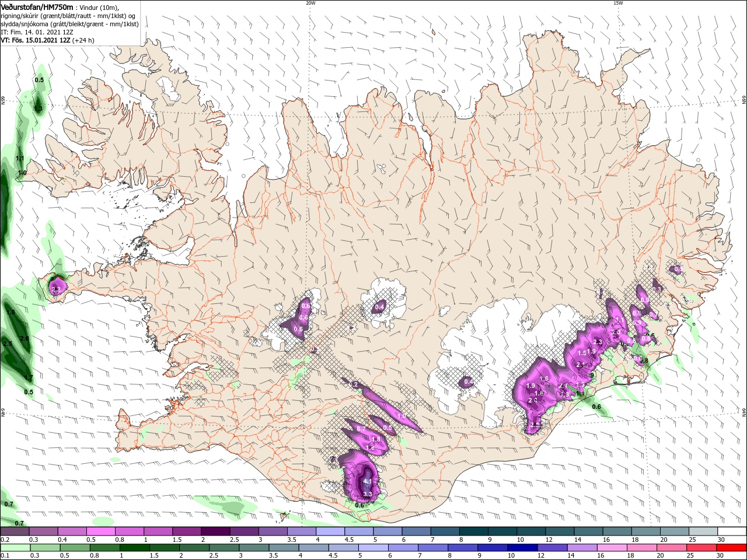Screen dimensions: 747x560
Task: Pick the upper-scale swatch between 6 and 7
Action: point(417,531)
